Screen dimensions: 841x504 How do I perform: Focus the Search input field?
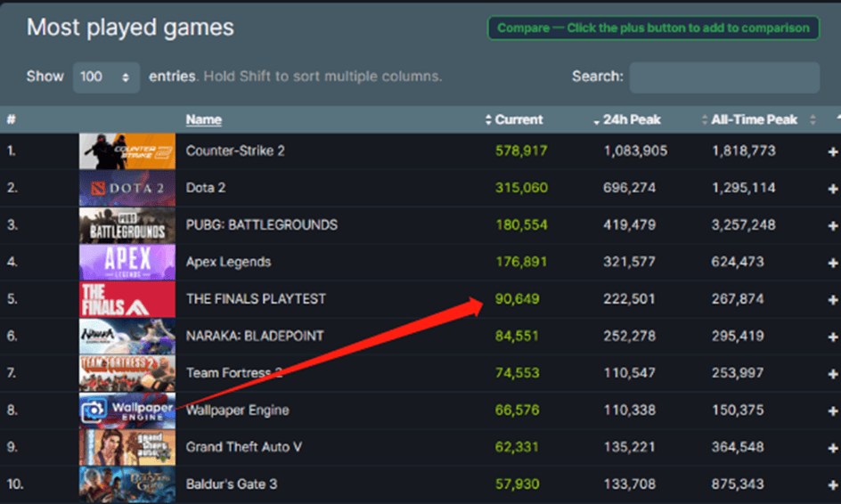[724, 77]
